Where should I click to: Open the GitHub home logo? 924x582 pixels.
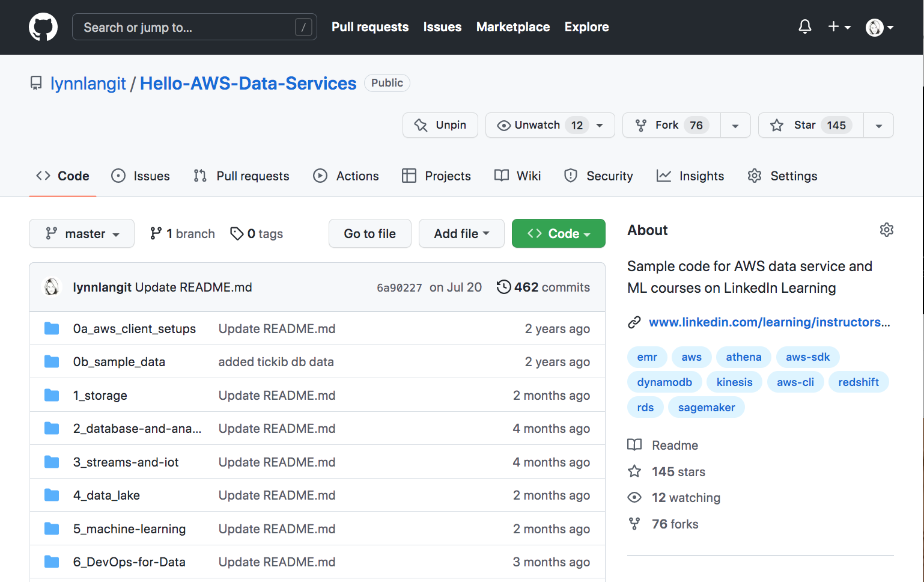pyautogui.click(x=43, y=26)
